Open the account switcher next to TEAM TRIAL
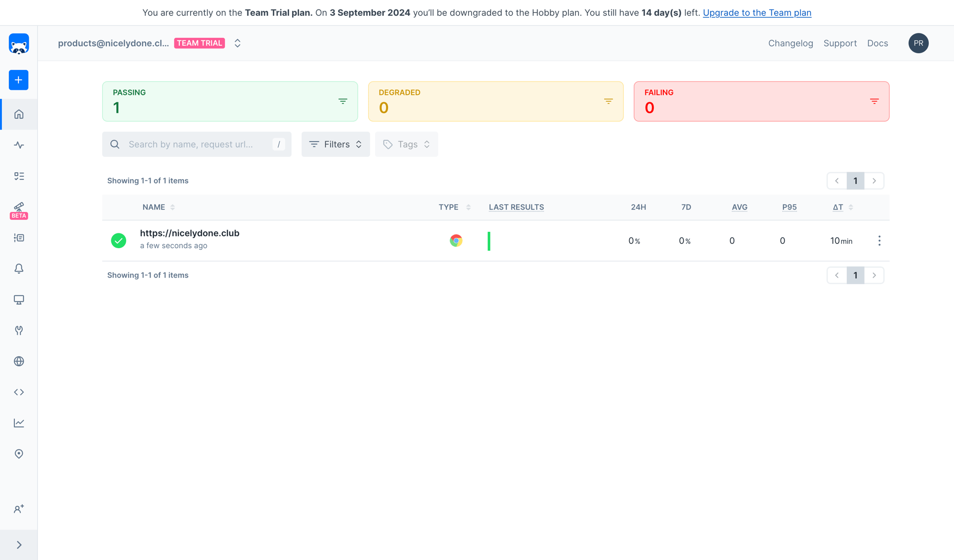Screen dimensions: 954x560 coord(237,43)
